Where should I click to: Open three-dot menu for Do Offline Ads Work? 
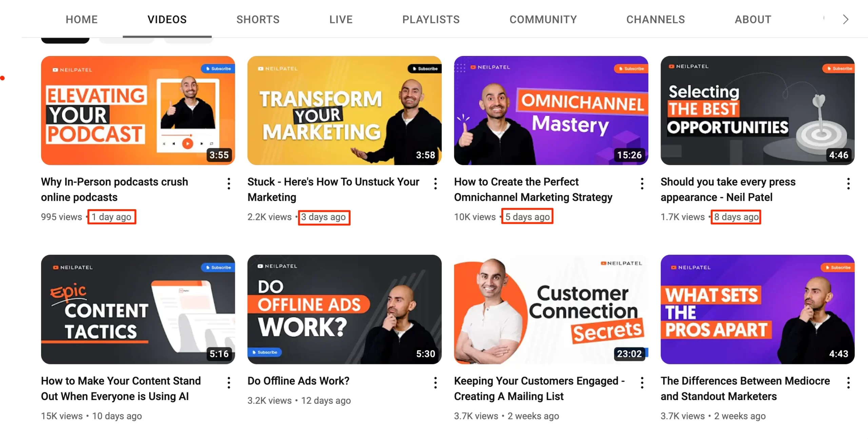pos(435,383)
